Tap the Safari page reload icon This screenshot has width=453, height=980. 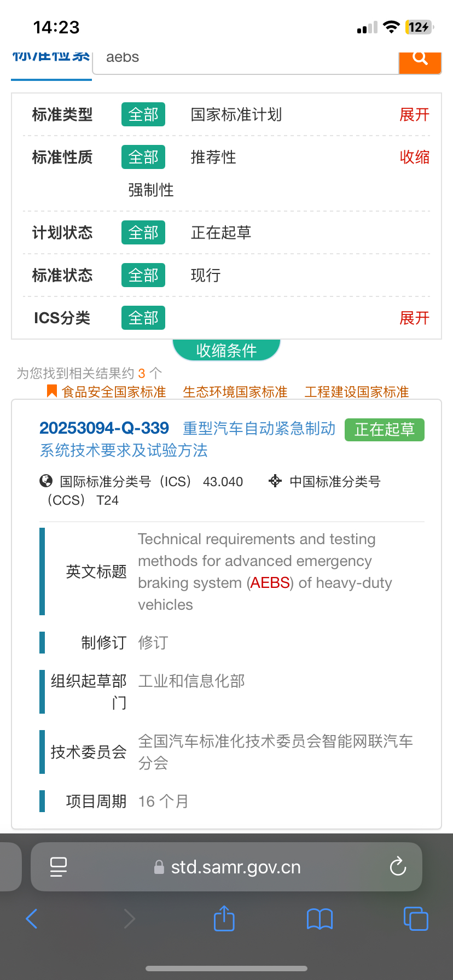click(x=398, y=867)
